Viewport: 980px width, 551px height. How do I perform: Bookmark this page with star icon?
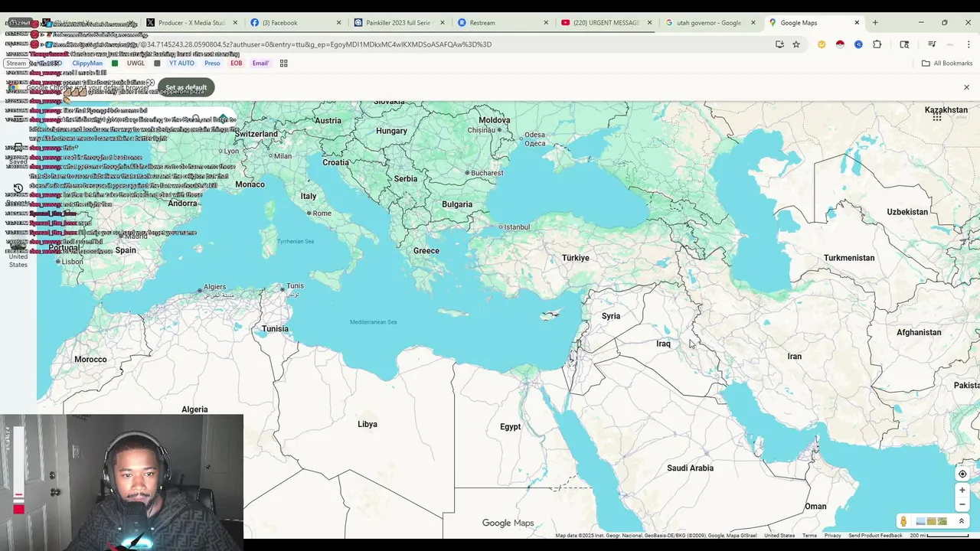796,44
